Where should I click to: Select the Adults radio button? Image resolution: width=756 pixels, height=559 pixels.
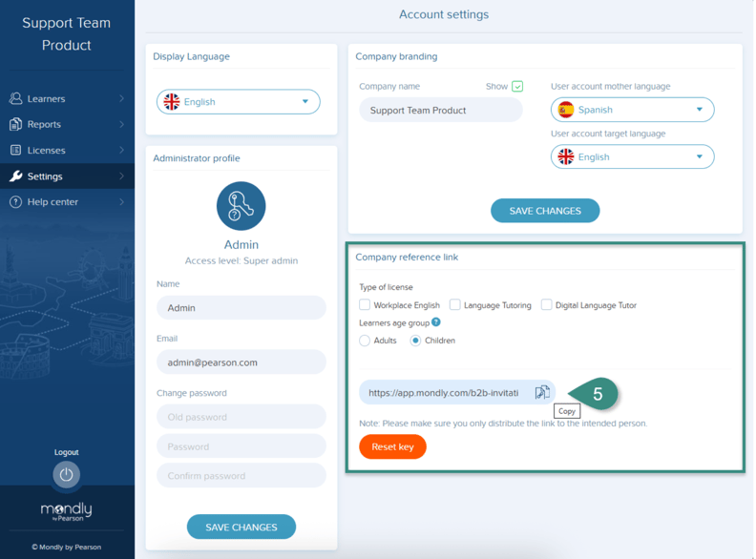365,341
